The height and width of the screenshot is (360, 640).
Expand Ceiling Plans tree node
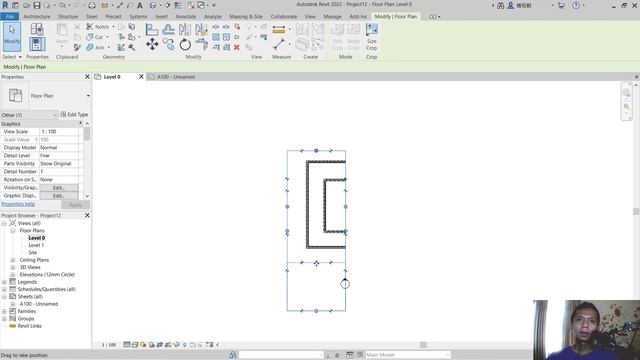pos(13,260)
